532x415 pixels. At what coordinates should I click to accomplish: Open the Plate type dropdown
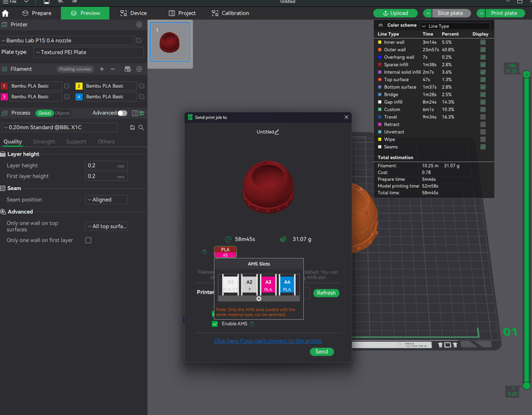(88, 53)
